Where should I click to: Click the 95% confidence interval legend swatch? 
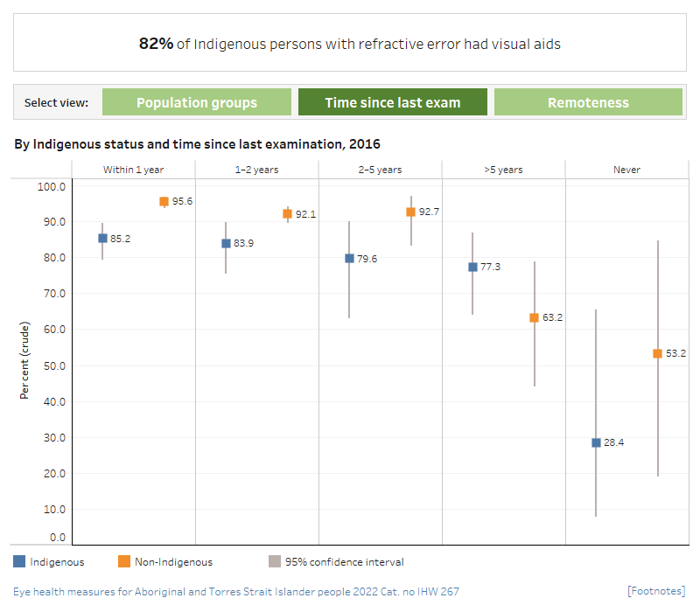(x=275, y=562)
